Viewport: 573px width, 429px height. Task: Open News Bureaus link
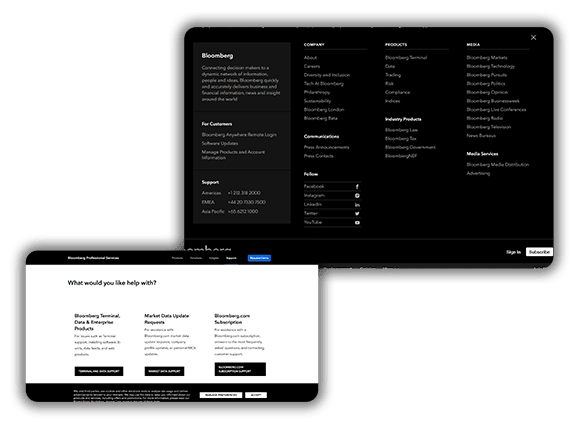pos(481,136)
